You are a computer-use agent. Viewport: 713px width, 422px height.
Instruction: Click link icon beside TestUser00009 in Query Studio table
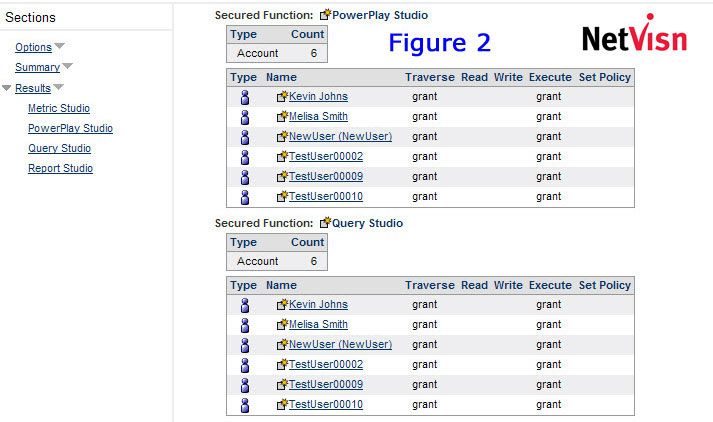click(282, 384)
